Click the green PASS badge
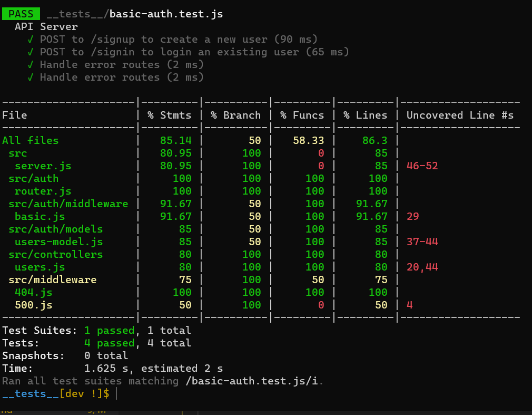532x415 pixels. point(21,14)
